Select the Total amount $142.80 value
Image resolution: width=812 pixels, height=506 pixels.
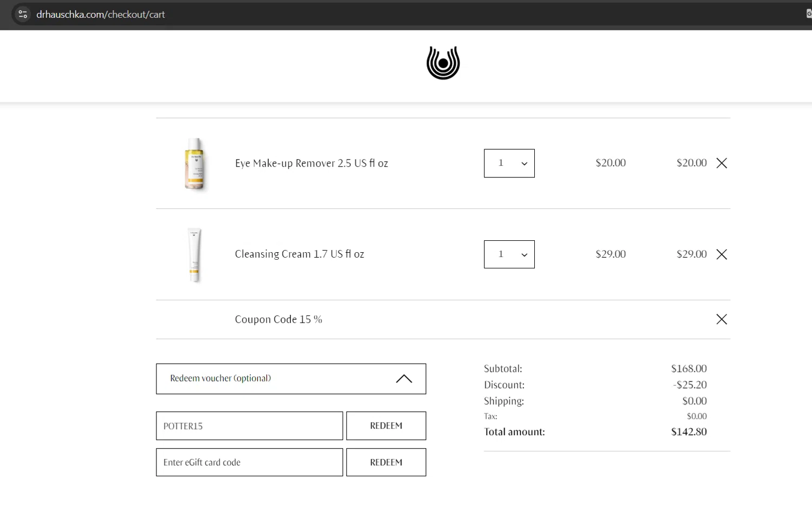pos(689,432)
